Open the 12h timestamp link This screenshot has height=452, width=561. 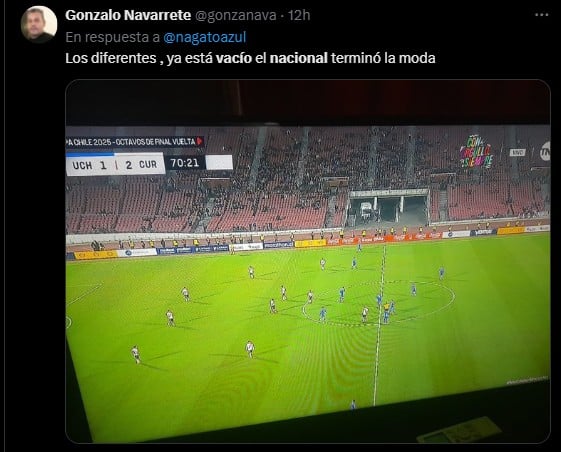[299, 15]
